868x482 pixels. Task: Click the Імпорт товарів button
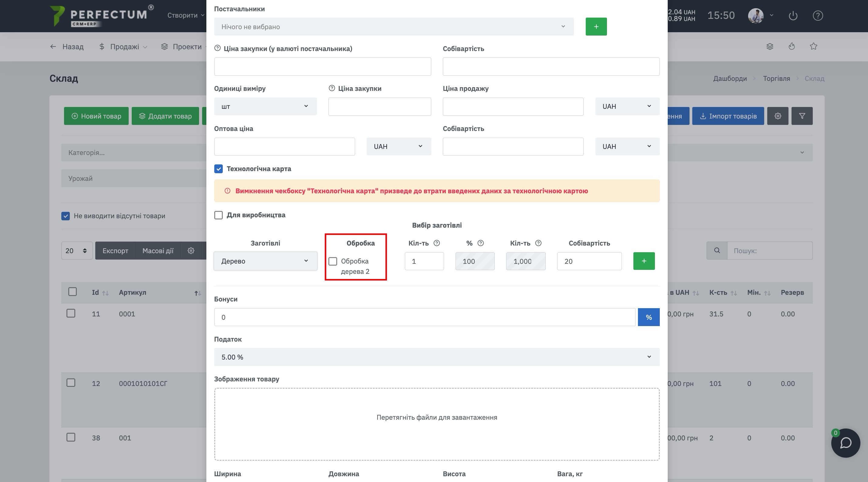tap(728, 116)
